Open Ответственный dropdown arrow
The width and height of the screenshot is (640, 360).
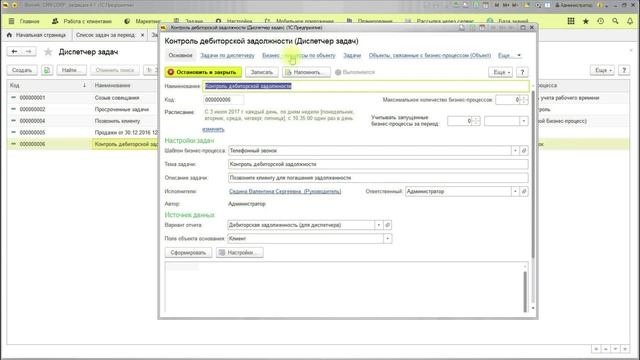click(515, 191)
